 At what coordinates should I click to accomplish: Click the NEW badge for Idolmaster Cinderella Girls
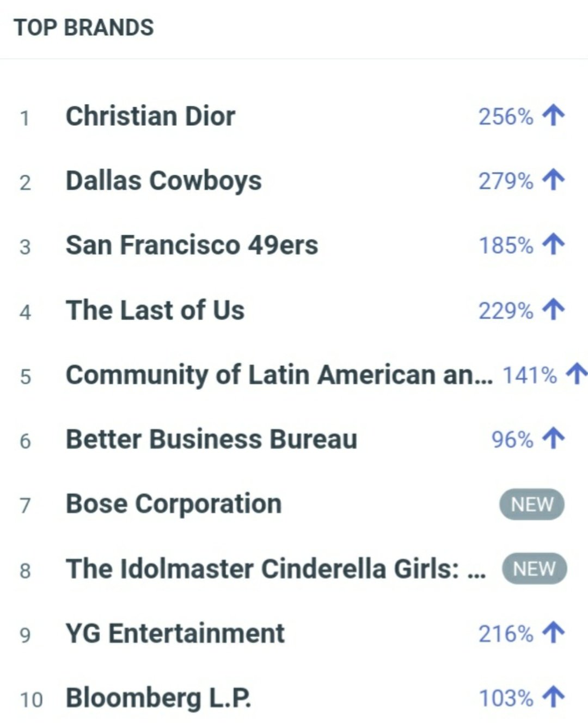coord(534,569)
